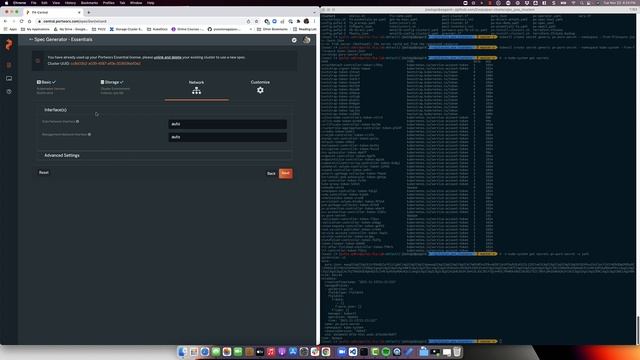Click the unlink and delete link
Image resolution: width=640 pixels, height=360 pixels.
point(168,58)
